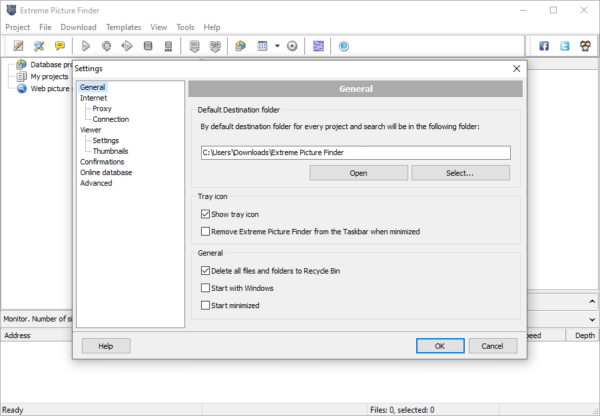Select the Database projects tree icon
The width and height of the screenshot is (600, 416).
click(21, 64)
